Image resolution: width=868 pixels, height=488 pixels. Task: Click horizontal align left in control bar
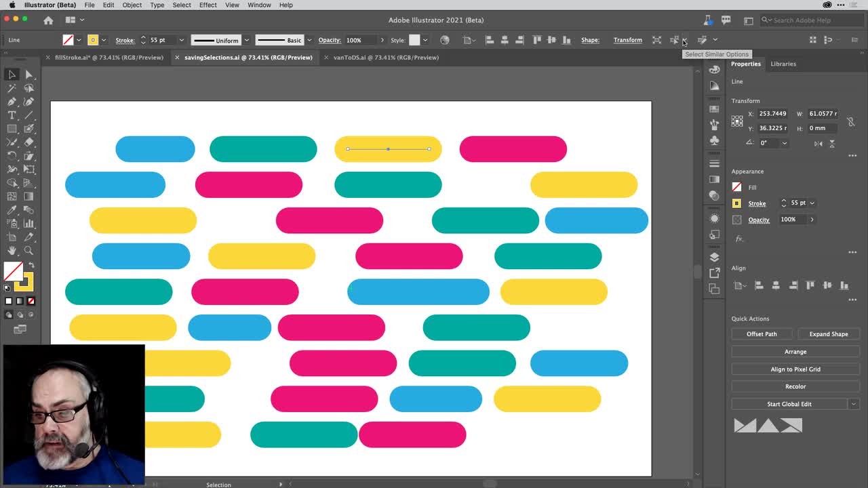click(x=489, y=40)
